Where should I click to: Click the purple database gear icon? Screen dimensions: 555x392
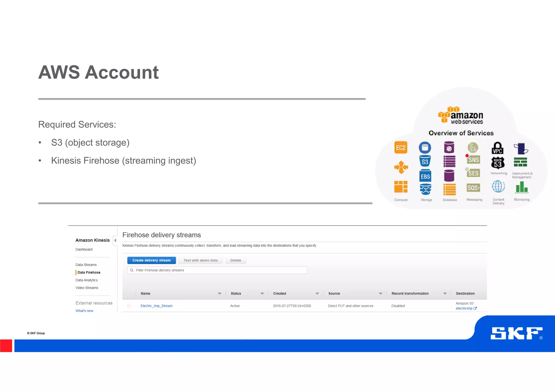coord(449,147)
